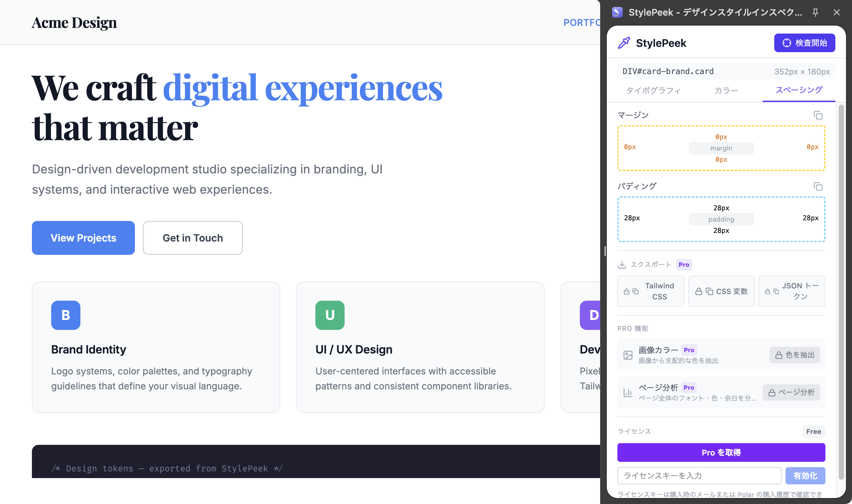This screenshot has width=852, height=504.
Task: Click the green U UI/UX Design icon
Action: (x=330, y=315)
